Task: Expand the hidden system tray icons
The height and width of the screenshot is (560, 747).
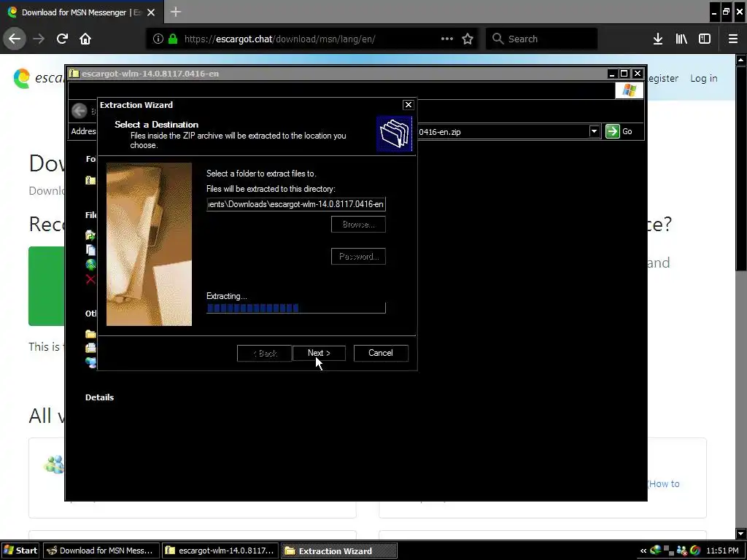Action: 643,551
